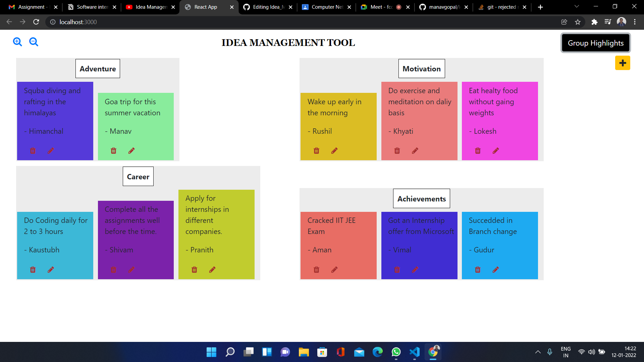Reload the localhost page

[36, 22]
